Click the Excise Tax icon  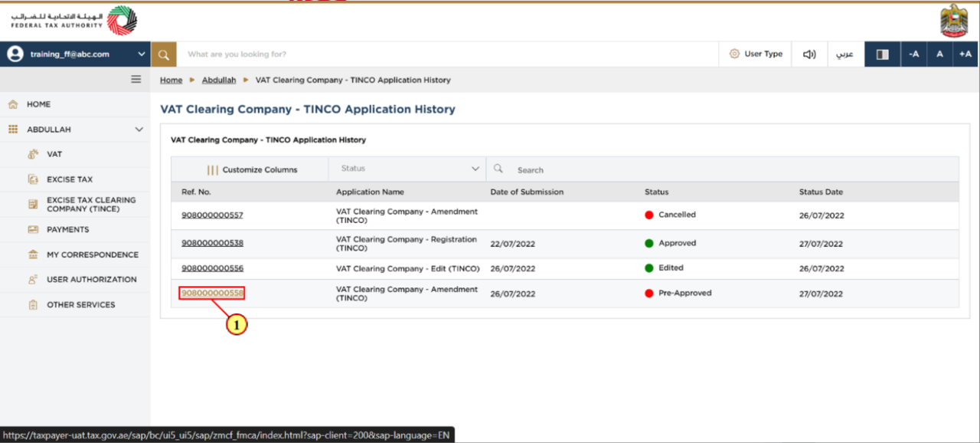tap(33, 179)
